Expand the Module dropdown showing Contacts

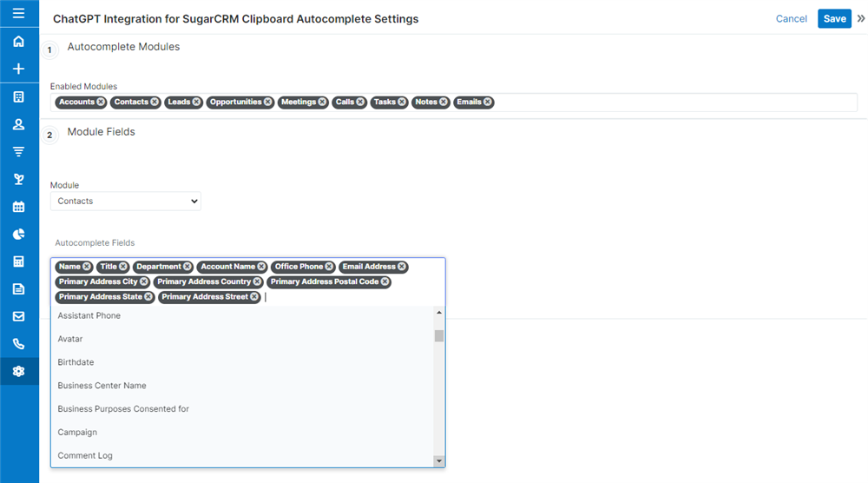125,202
